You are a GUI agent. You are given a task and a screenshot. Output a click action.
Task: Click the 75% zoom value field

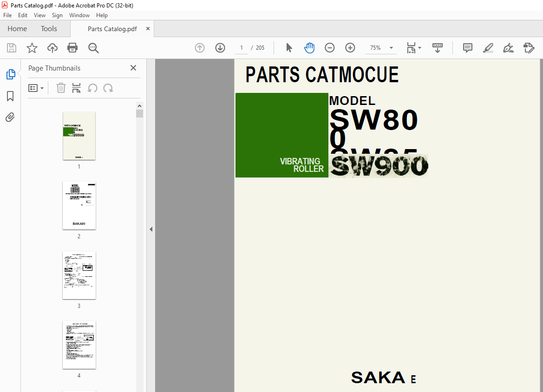(x=375, y=48)
